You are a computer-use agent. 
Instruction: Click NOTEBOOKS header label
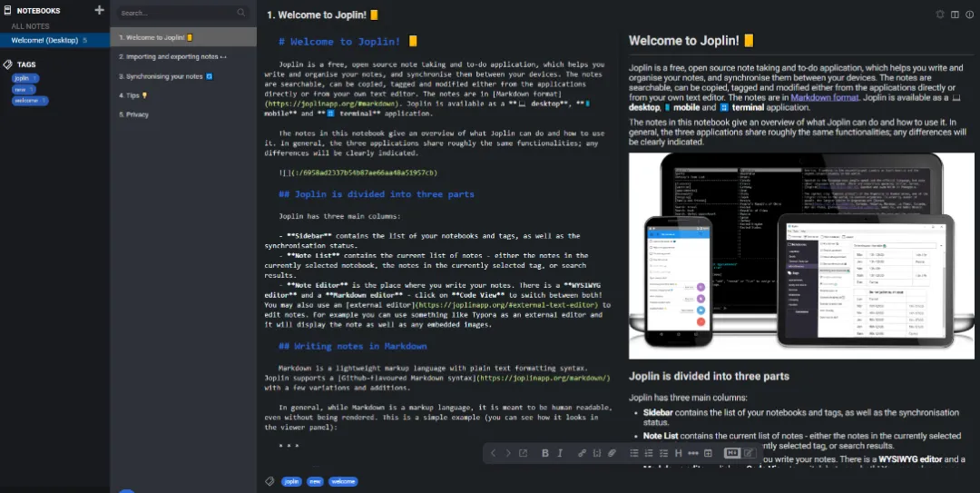click(x=38, y=11)
